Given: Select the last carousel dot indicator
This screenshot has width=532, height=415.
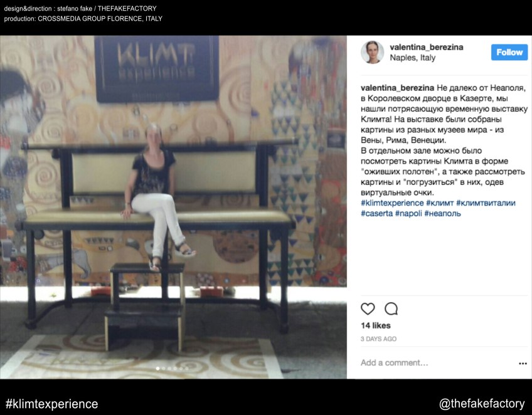Looking at the screenshot, I should [x=186, y=369].
